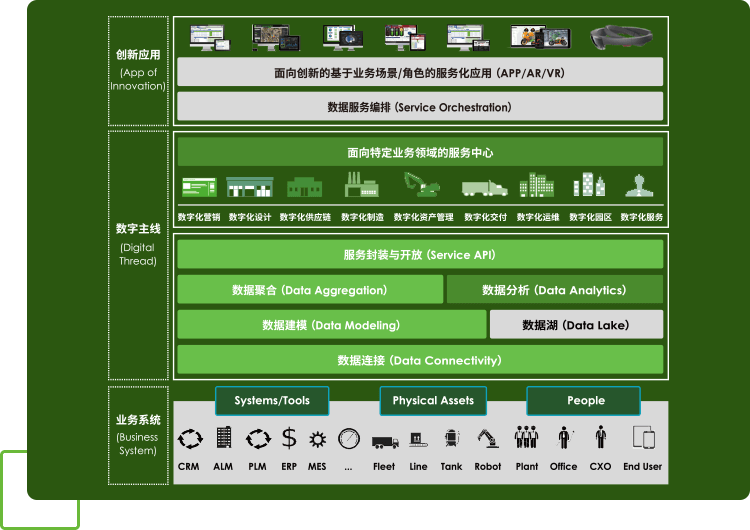
Task: Click the 数据服务编排 Service Orchestration bar
Action: [420, 106]
